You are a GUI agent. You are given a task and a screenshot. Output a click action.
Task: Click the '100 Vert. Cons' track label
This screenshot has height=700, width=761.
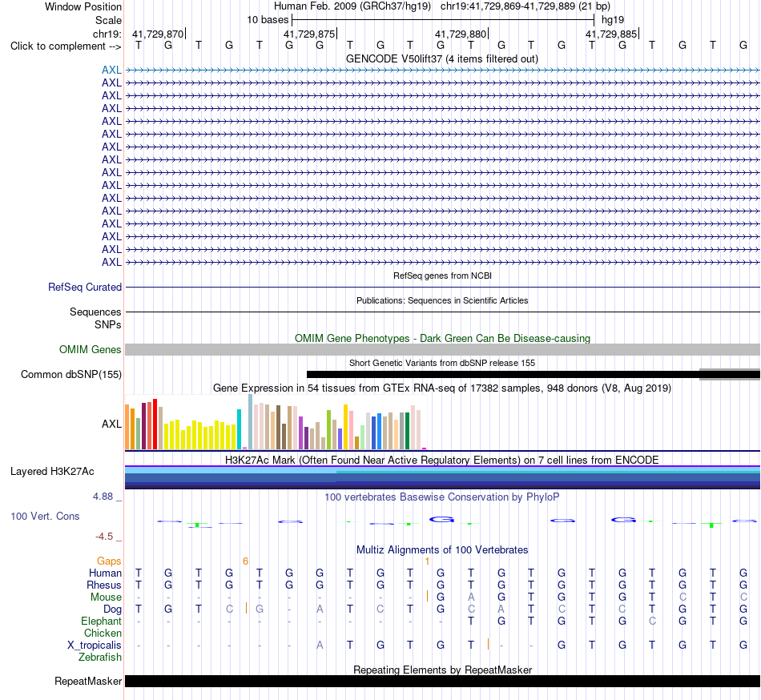point(45,516)
